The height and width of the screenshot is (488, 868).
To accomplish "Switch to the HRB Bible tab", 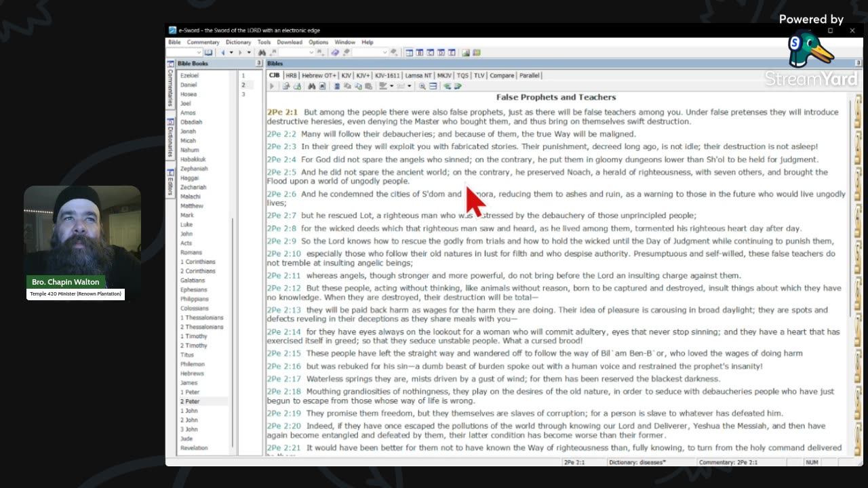I will [x=291, y=75].
